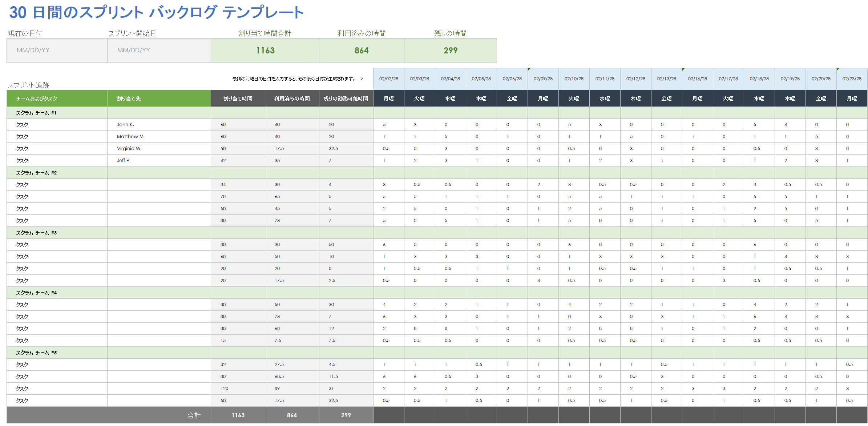The width and height of the screenshot is (868, 426).
Task: Select the スクラム チーム #4 row
Action: click(437, 293)
